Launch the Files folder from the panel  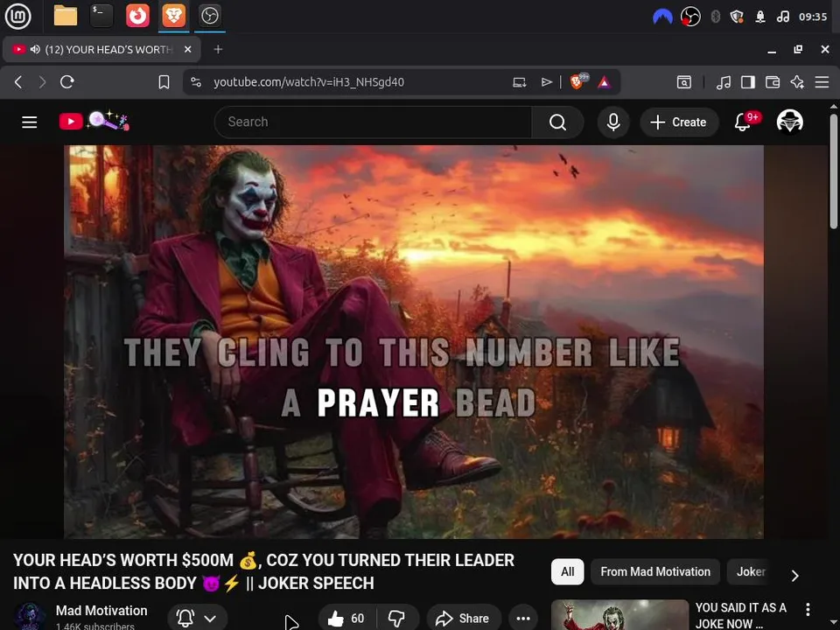point(66,16)
